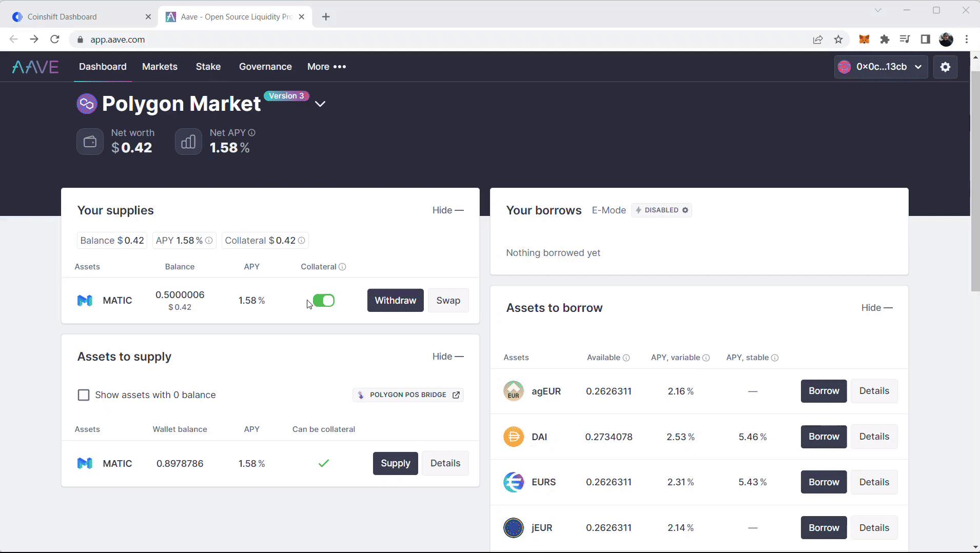The image size is (980, 553).
Task: Click the share page icon in address bar
Action: click(818, 39)
